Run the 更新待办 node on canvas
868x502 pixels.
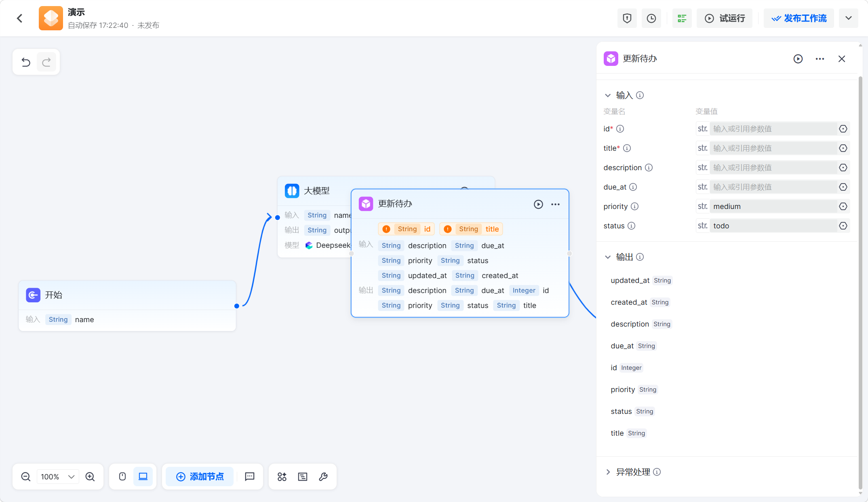click(x=538, y=205)
